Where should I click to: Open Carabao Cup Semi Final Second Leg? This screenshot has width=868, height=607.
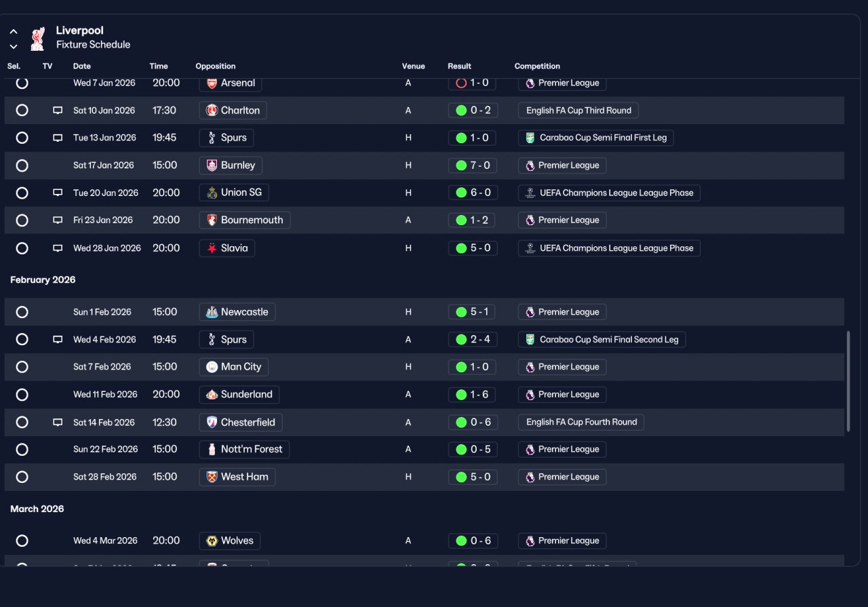point(602,340)
